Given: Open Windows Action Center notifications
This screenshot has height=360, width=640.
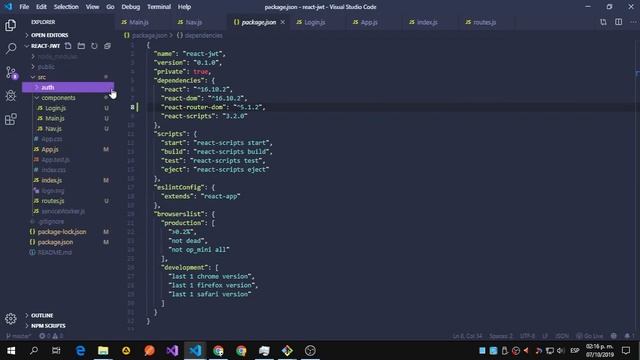Looking at the screenshot, I should click(x=626, y=351).
